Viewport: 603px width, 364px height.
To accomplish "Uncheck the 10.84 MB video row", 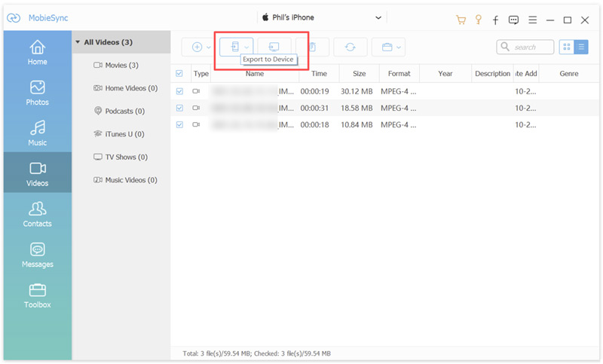I will (179, 124).
